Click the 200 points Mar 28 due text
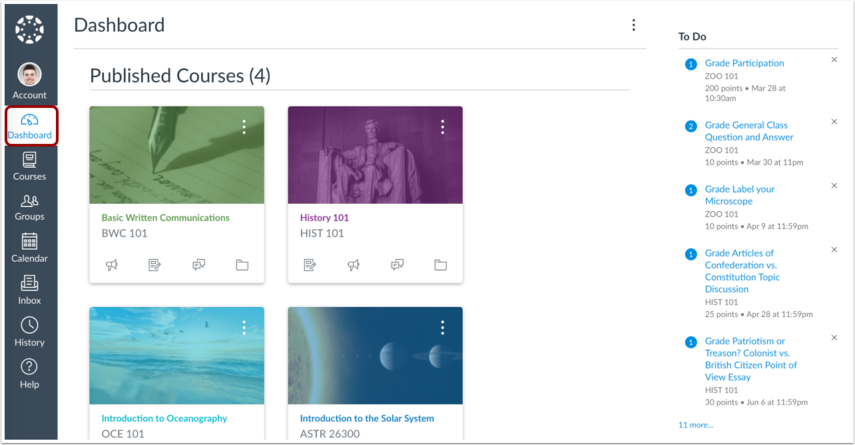The width and height of the screenshot is (855, 445). (x=745, y=93)
